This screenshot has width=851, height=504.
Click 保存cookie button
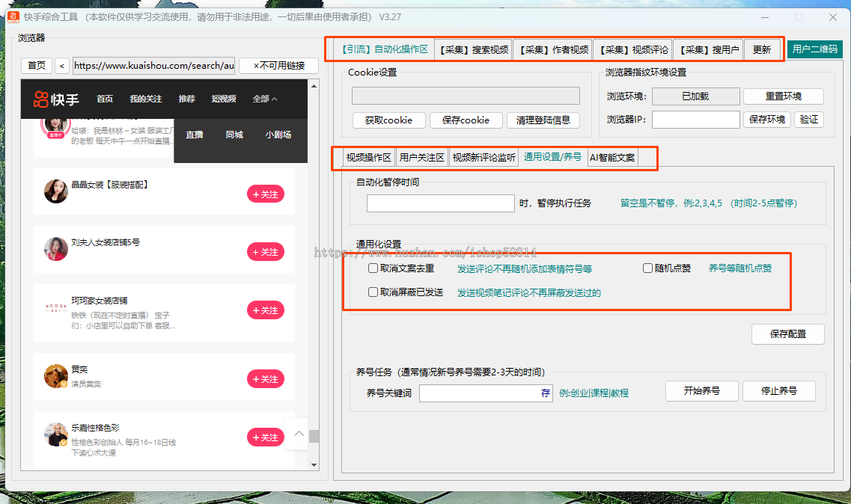coord(466,120)
